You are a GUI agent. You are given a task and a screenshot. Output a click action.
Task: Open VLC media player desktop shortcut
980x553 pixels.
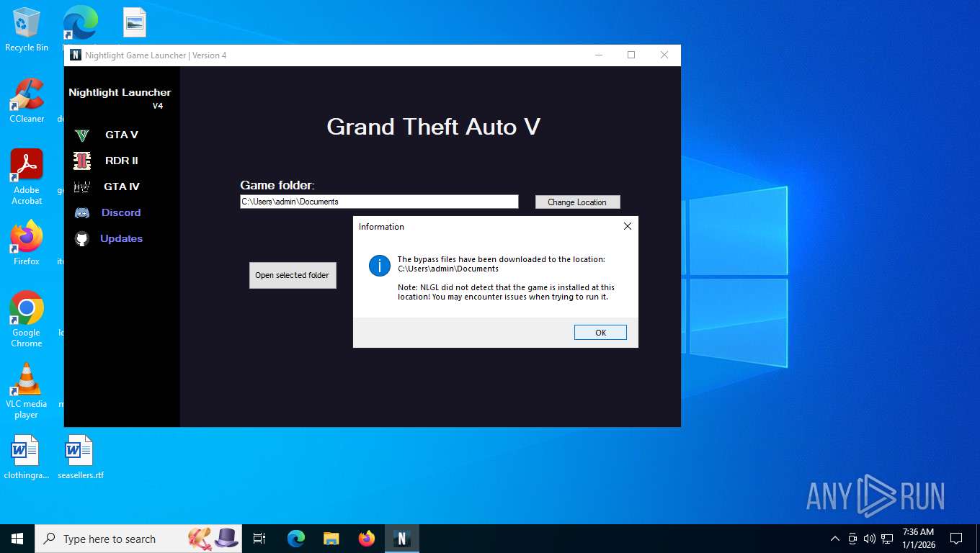click(x=27, y=390)
